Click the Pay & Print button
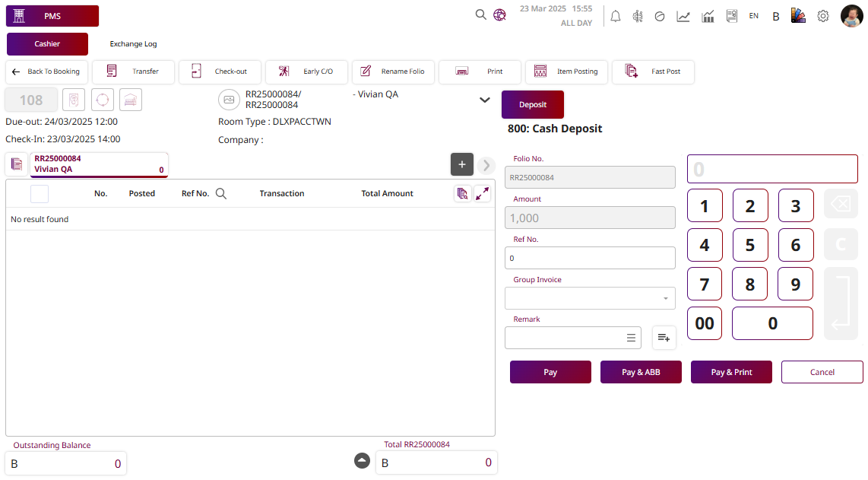 click(x=731, y=372)
